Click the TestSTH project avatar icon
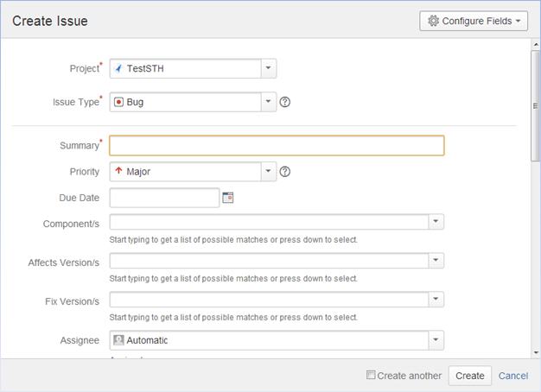The image size is (541, 392). click(119, 69)
